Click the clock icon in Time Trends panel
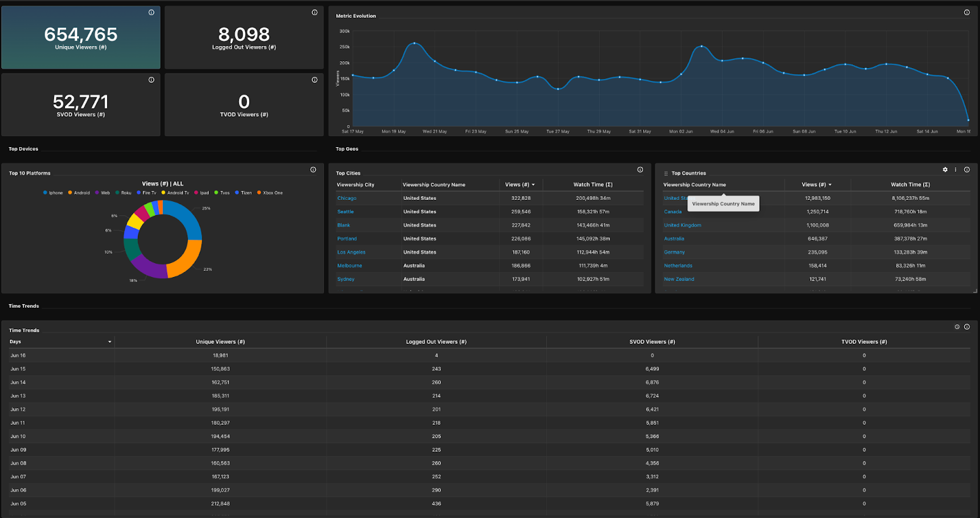 pos(957,327)
